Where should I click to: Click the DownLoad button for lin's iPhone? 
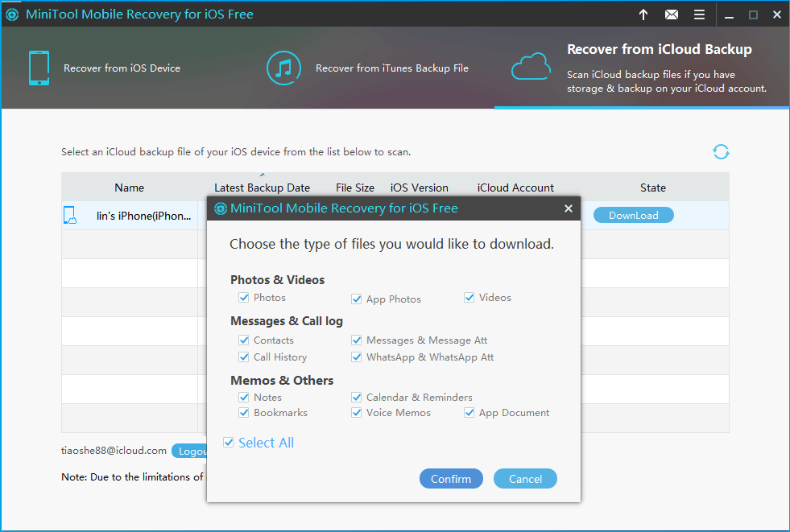[x=633, y=215]
